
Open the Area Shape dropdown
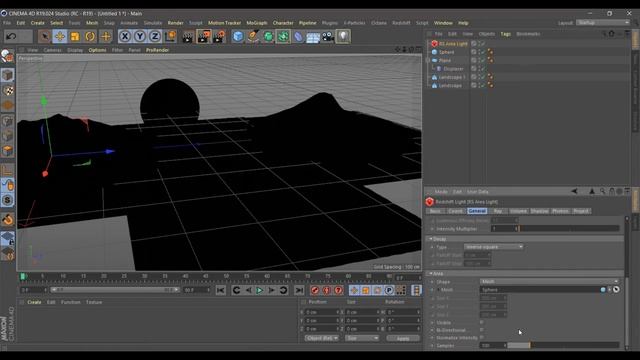(549, 281)
